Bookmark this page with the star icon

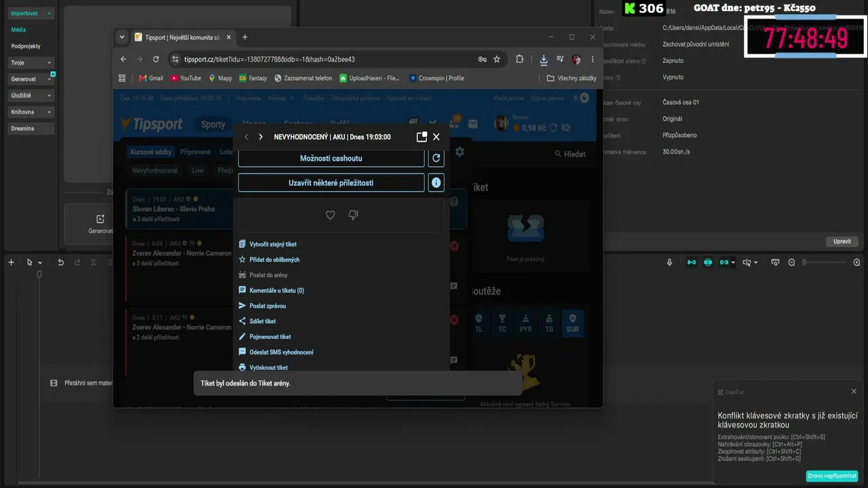496,60
